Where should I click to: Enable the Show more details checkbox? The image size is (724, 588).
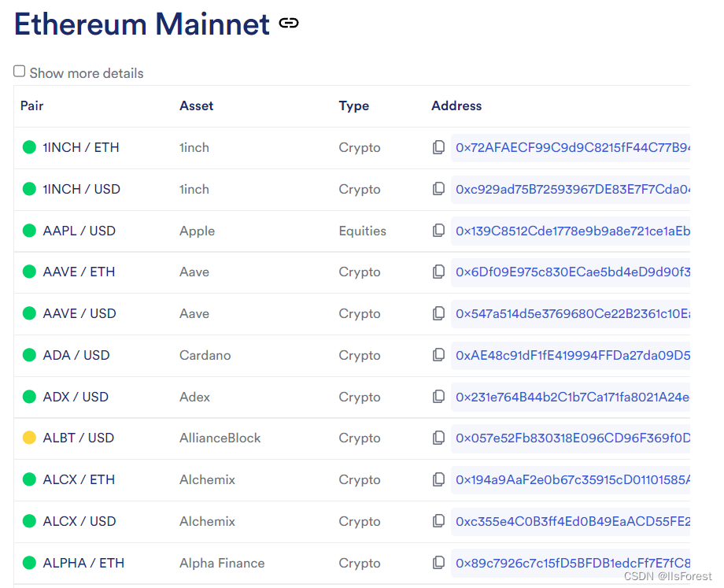20,71
